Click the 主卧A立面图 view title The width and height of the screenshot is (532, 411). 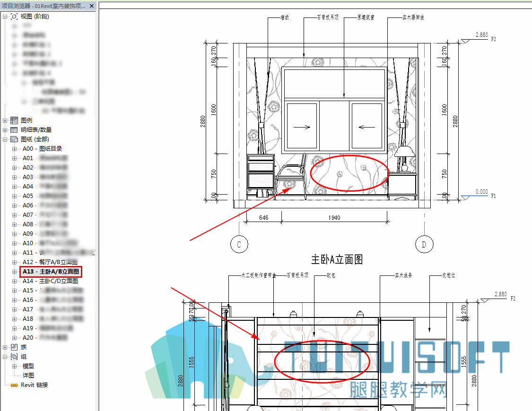point(337,259)
